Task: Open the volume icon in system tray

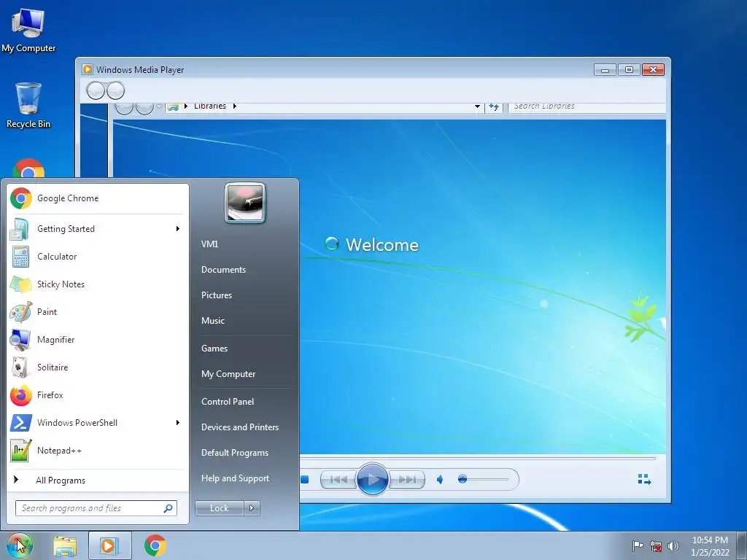Action: point(673,545)
